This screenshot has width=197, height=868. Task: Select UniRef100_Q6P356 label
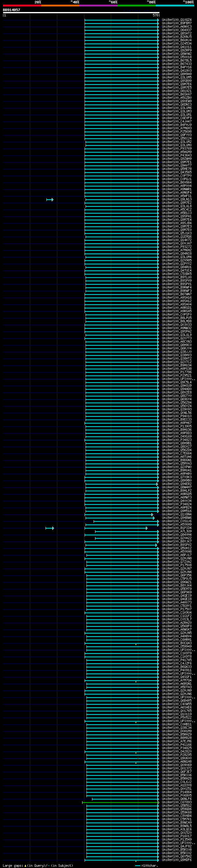(x=177, y=575)
